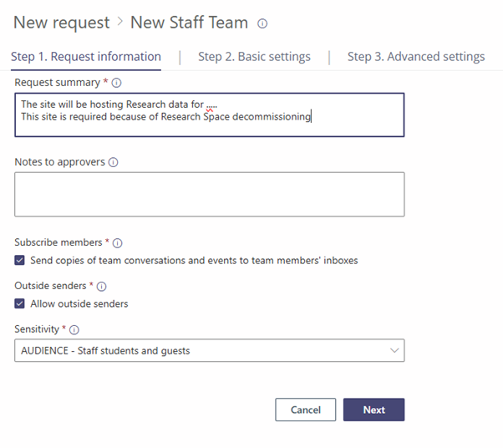
Task: Click the Notes to approvers info icon
Action: click(113, 162)
